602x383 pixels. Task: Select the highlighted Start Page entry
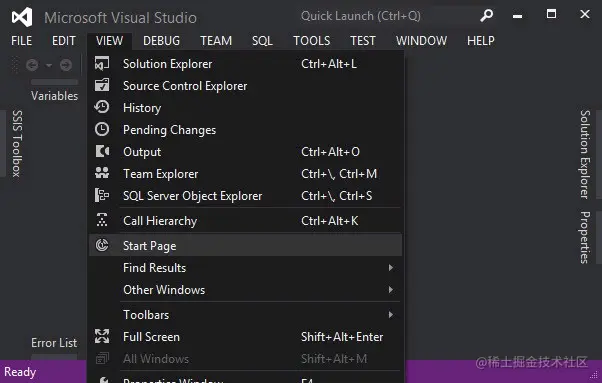pyautogui.click(x=245, y=245)
